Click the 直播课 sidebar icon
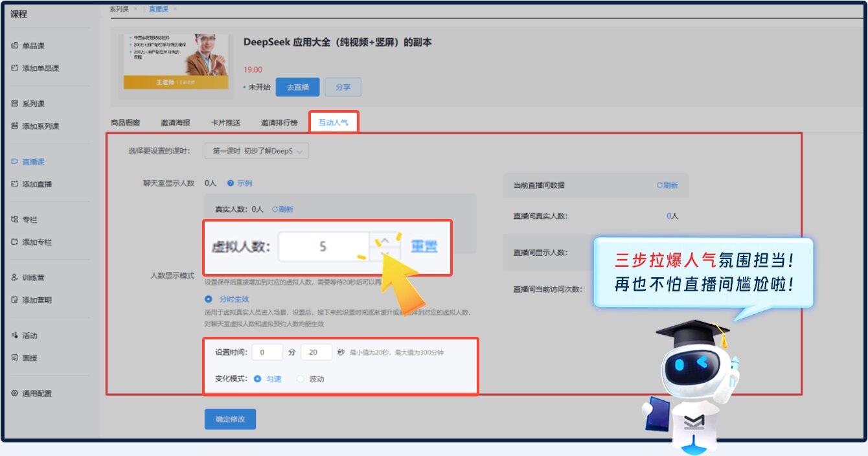 [x=15, y=161]
